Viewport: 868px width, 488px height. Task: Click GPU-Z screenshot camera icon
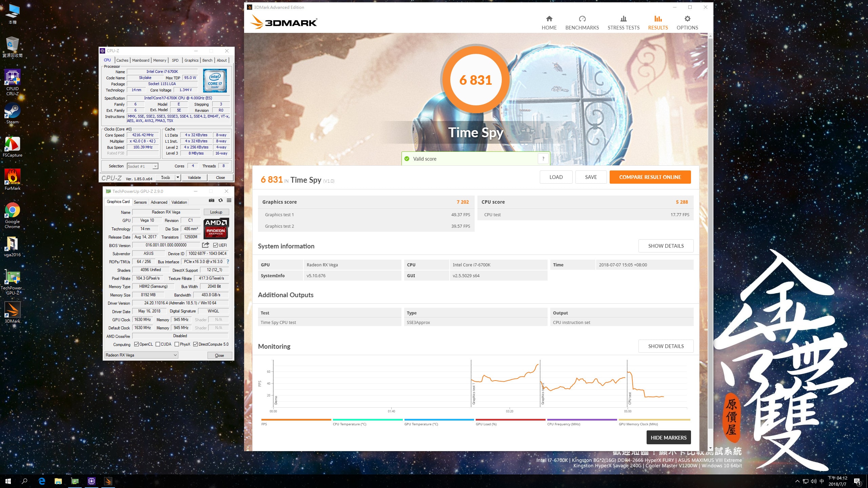coord(212,200)
